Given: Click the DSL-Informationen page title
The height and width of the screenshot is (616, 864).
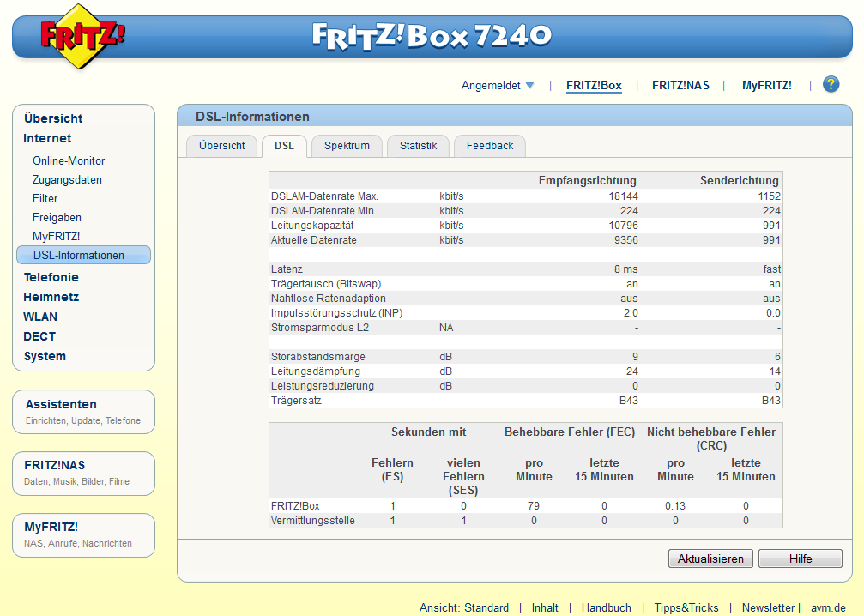Looking at the screenshot, I should coord(252,117).
